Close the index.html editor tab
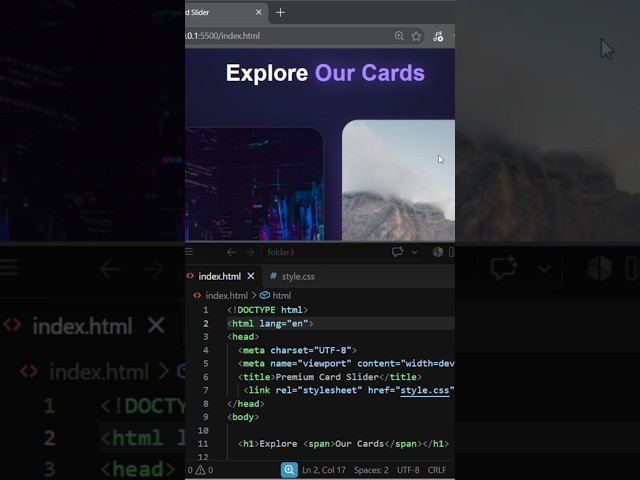The width and height of the screenshot is (640, 480). click(251, 276)
